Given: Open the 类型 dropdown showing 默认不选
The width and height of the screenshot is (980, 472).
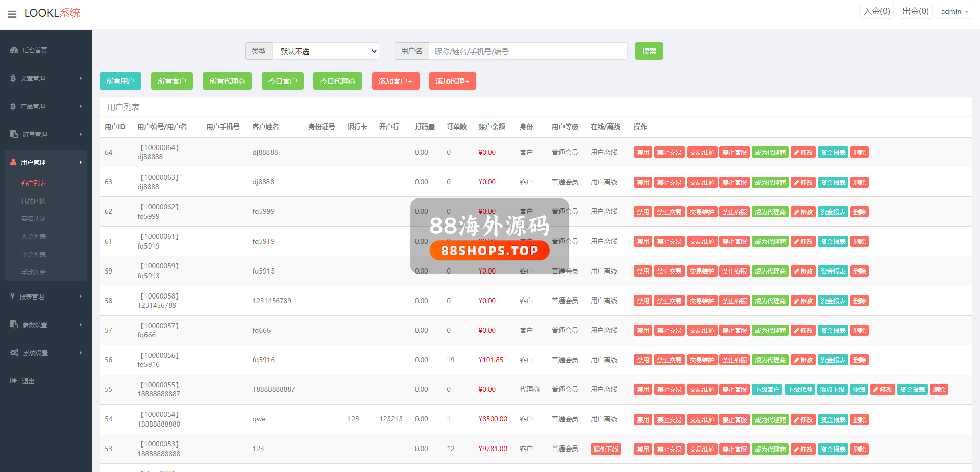Looking at the screenshot, I should click(325, 51).
